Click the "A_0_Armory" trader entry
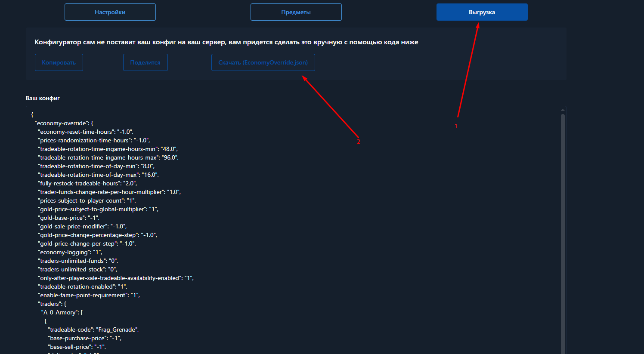 click(x=62, y=312)
